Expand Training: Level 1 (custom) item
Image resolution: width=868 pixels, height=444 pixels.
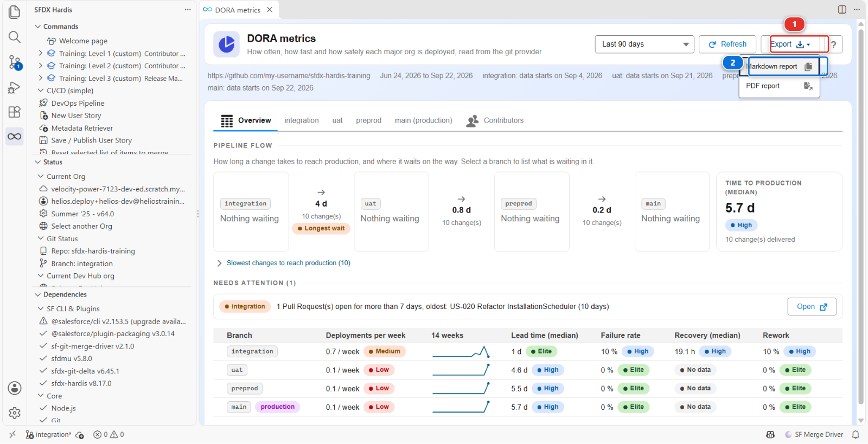pyautogui.click(x=41, y=53)
